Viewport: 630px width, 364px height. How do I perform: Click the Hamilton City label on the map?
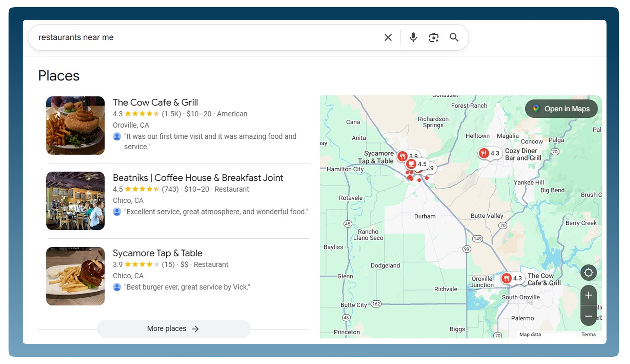coord(345,169)
